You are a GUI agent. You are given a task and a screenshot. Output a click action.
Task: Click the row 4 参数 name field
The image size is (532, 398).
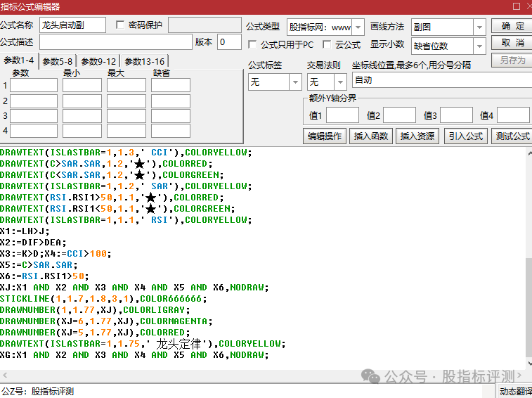click(34, 131)
